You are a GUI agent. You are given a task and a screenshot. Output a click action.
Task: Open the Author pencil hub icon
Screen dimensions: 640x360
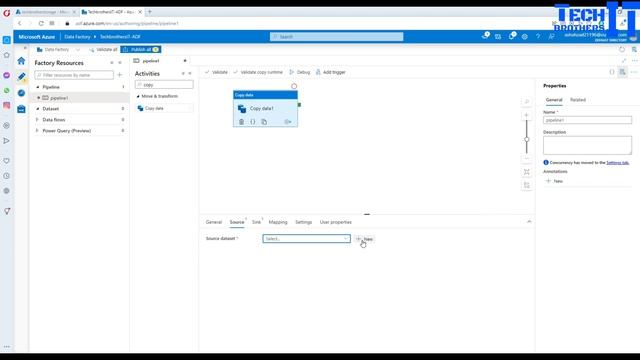pos(21,76)
